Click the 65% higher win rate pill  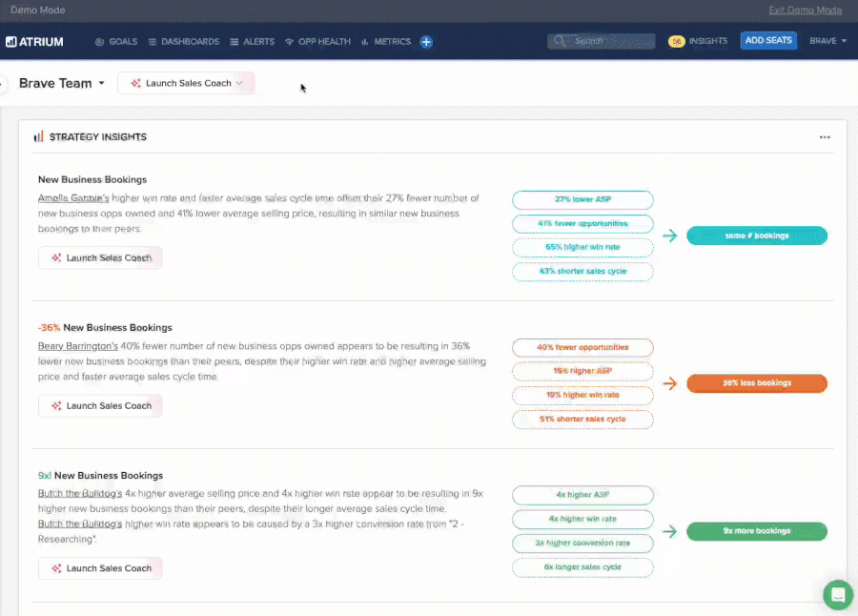pos(582,248)
